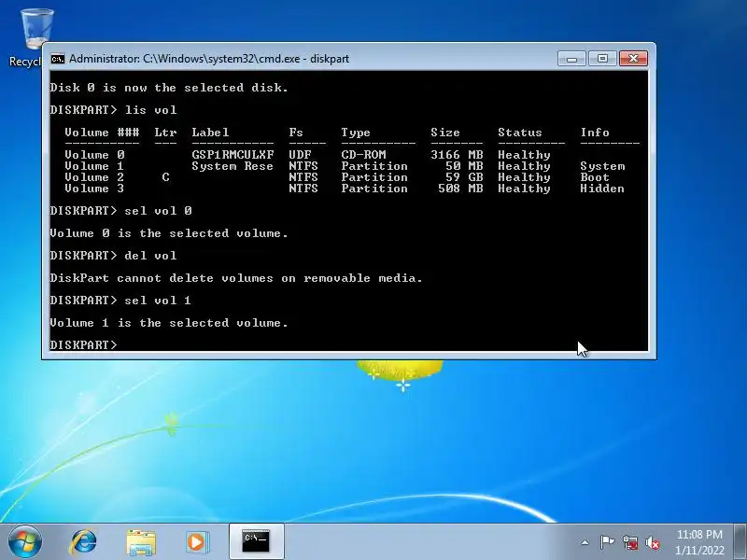Click the 'Disk 0 is now the selected disk.' line
747x560 pixels.
(x=169, y=88)
